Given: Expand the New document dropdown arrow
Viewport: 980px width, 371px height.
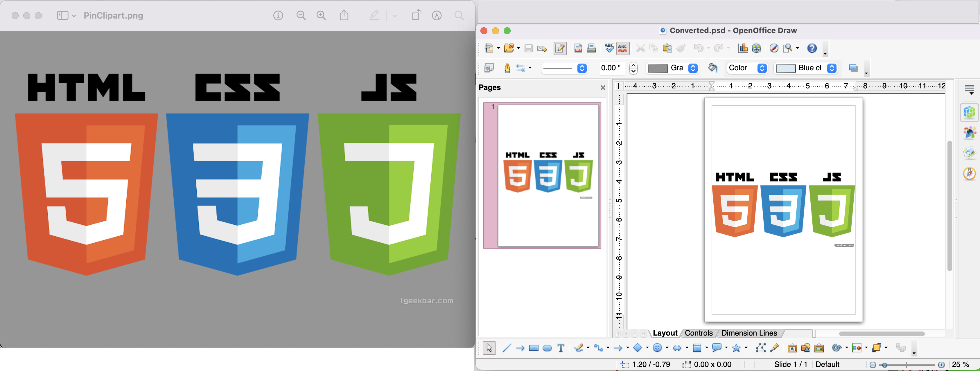Looking at the screenshot, I should (498, 48).
